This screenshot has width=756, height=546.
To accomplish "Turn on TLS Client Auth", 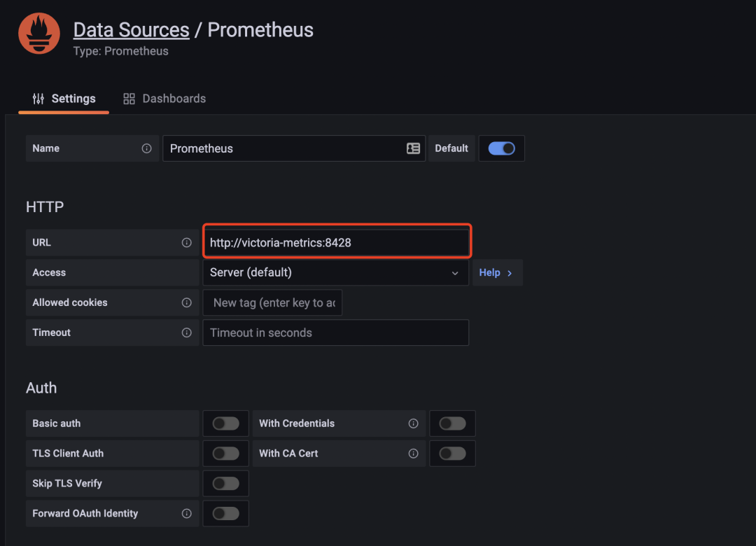I will tap(225, 454).
